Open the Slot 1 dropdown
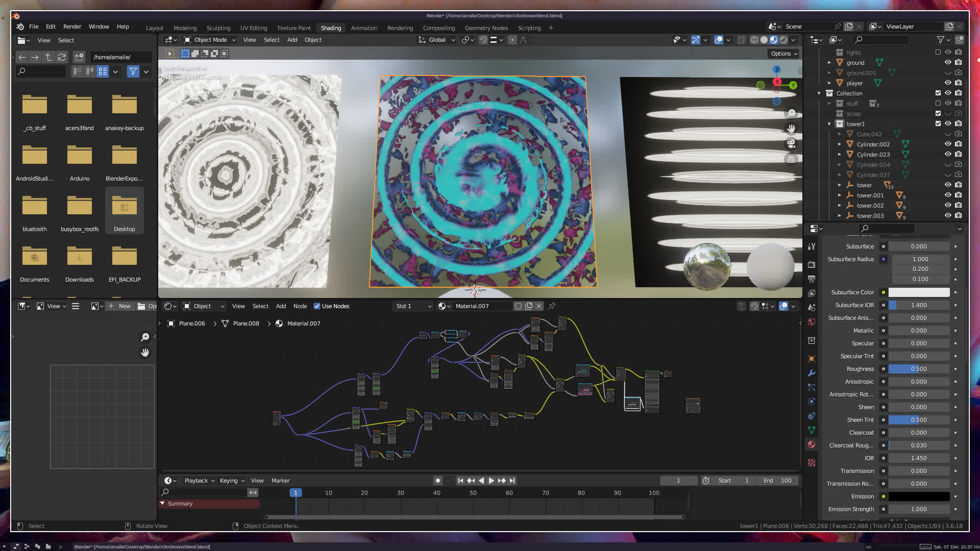980x551 pixels. [413, 306]
